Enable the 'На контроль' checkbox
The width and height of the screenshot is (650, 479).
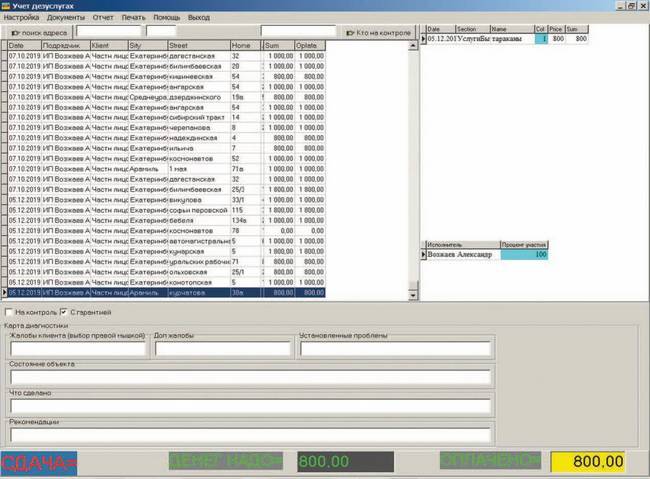point(10,313)
